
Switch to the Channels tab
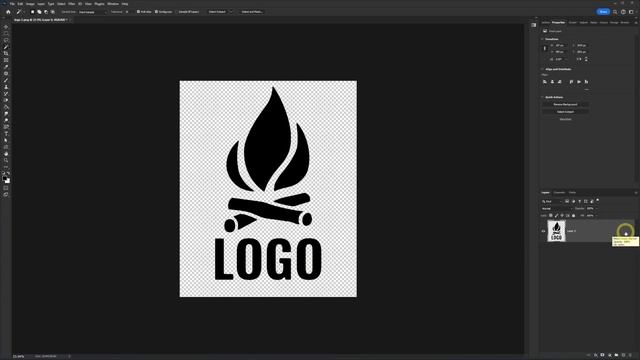559,192
